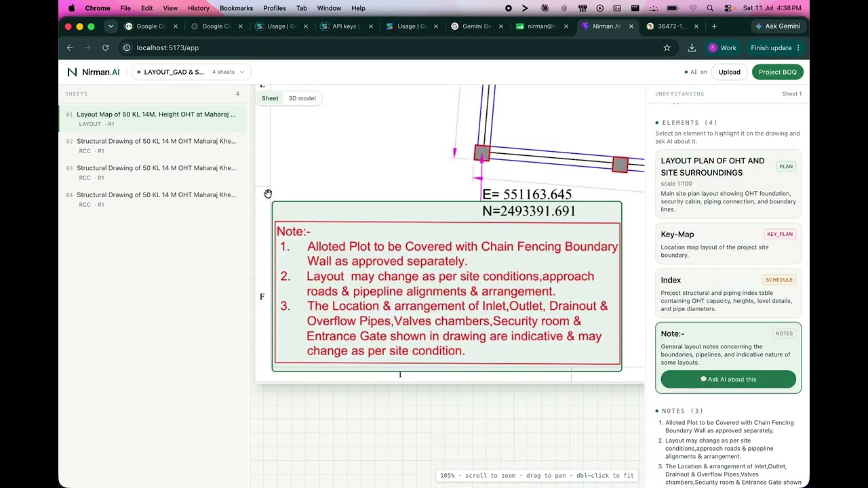
Task: Go back in browser history
Action: [x=70, y=48]
